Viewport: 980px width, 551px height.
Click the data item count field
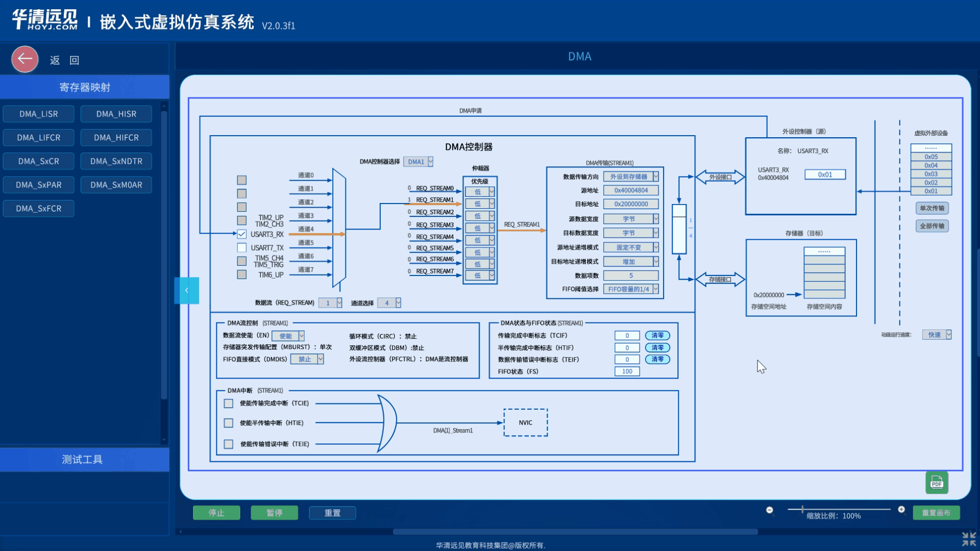[631, 275]
